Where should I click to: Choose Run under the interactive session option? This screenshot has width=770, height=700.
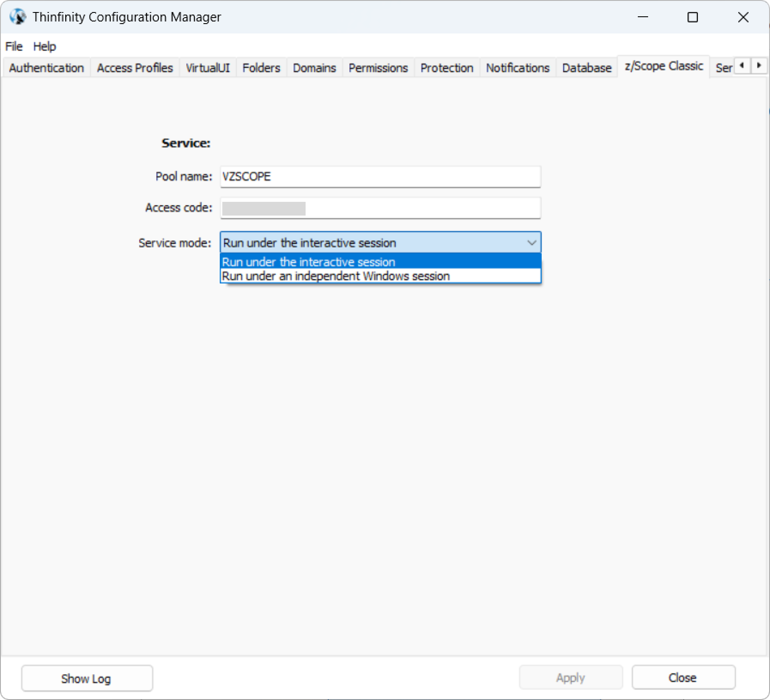380,262
